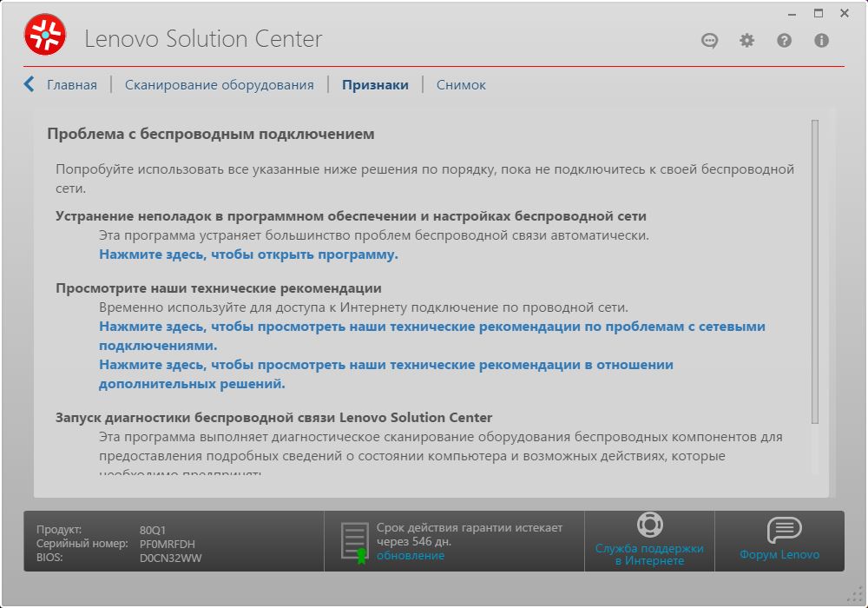The width and height of the screenshot is (868, 608).
Task: Click the vertical scrollbar in the content panel
Action: pyautogui.click(x=815, y=272)
